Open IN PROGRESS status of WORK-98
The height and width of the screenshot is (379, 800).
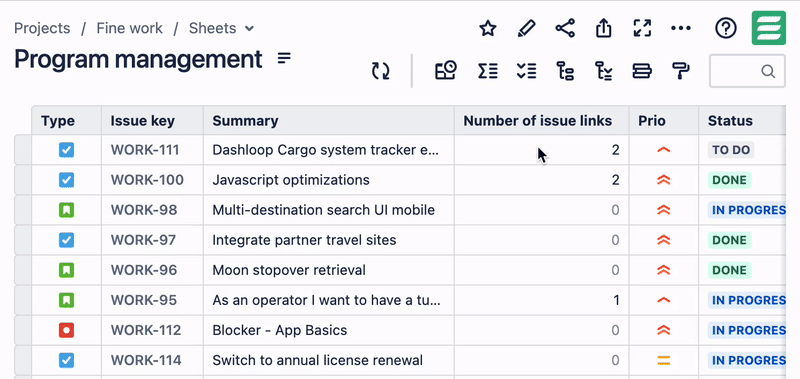(x=747, y=210)
